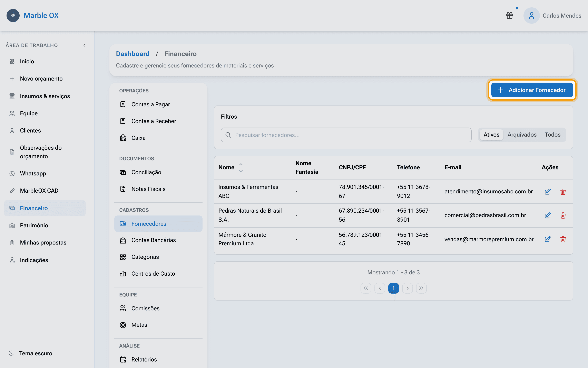588x368 pixels.
Task: Open the Carlos Mendes user avatar
Action: tap(531, 16)
